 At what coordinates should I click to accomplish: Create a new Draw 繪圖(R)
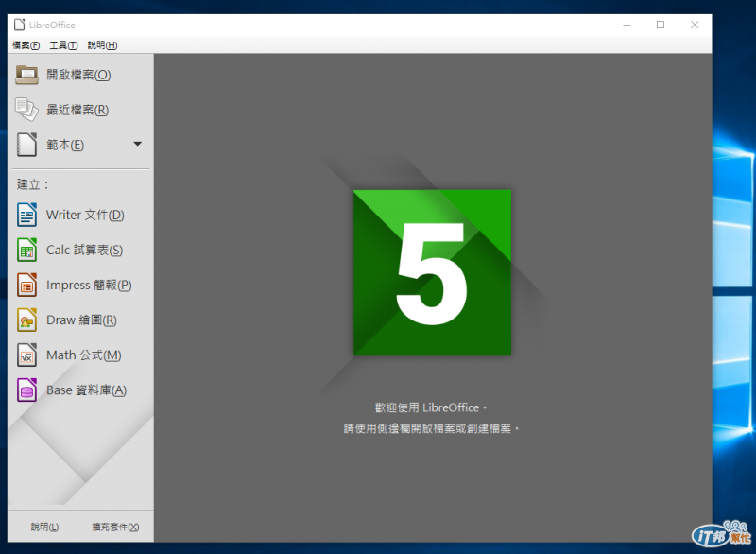[x=81, y=320]
